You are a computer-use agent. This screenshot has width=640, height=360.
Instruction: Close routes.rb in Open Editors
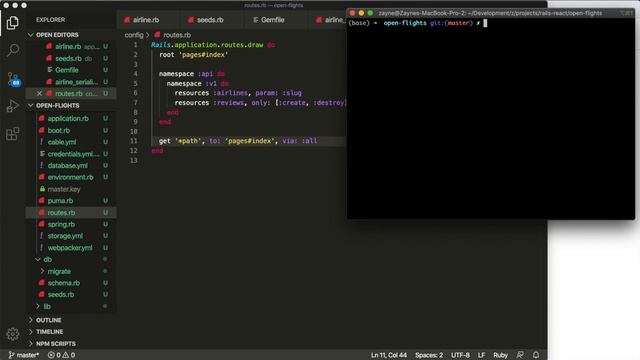pos(39,93)
